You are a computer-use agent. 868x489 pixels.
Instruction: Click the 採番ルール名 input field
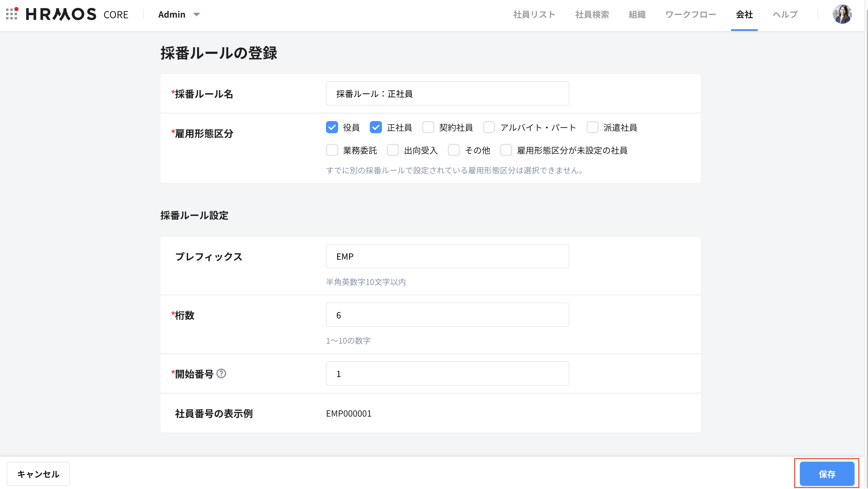[x=447, y=93]
